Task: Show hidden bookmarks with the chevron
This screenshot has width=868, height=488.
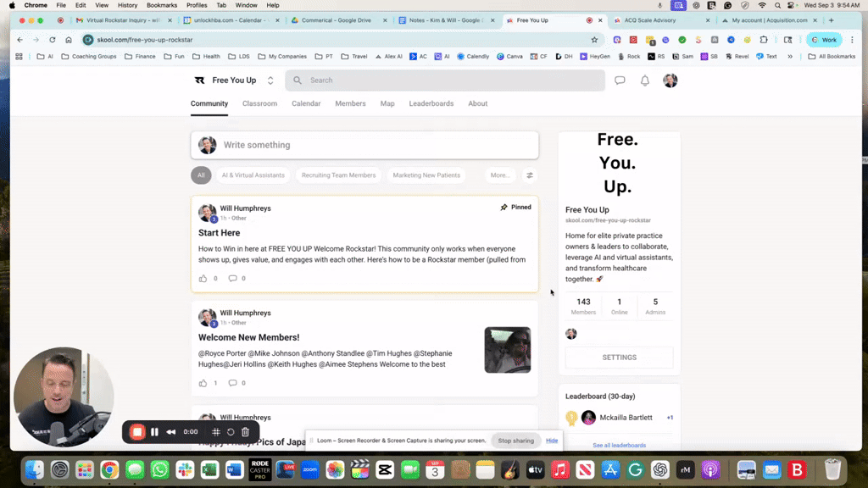Action: tap(790, 57)
